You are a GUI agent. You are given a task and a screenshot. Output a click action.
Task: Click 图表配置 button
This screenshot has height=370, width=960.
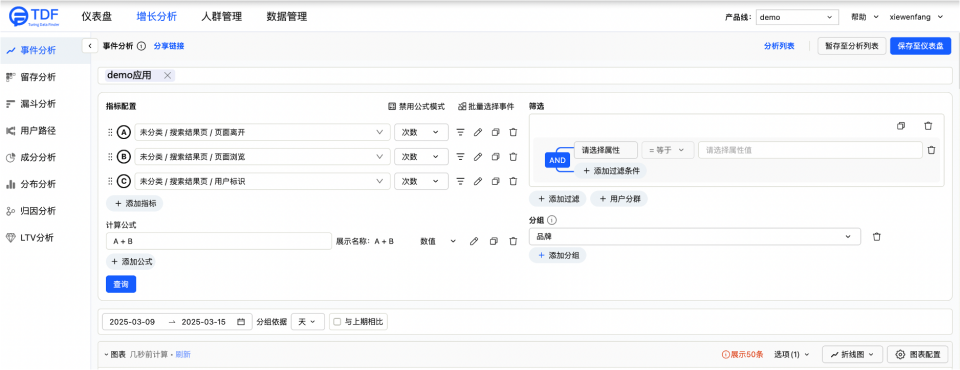(x=918, y=354)
